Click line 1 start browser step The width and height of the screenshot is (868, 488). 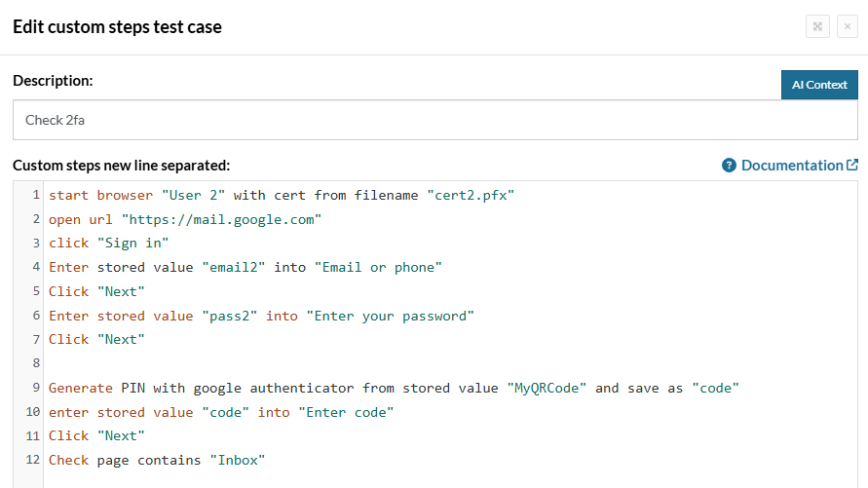pos(282,196)
